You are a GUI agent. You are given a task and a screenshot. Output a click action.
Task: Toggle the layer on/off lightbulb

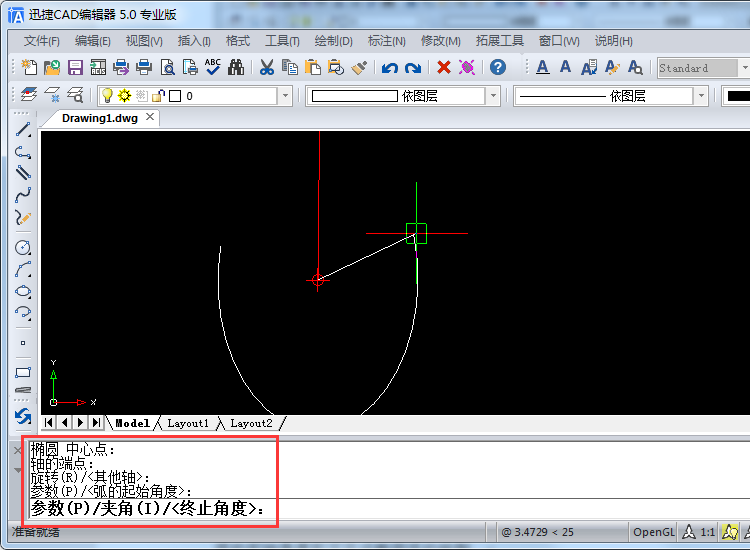click(x=107, y=96)
